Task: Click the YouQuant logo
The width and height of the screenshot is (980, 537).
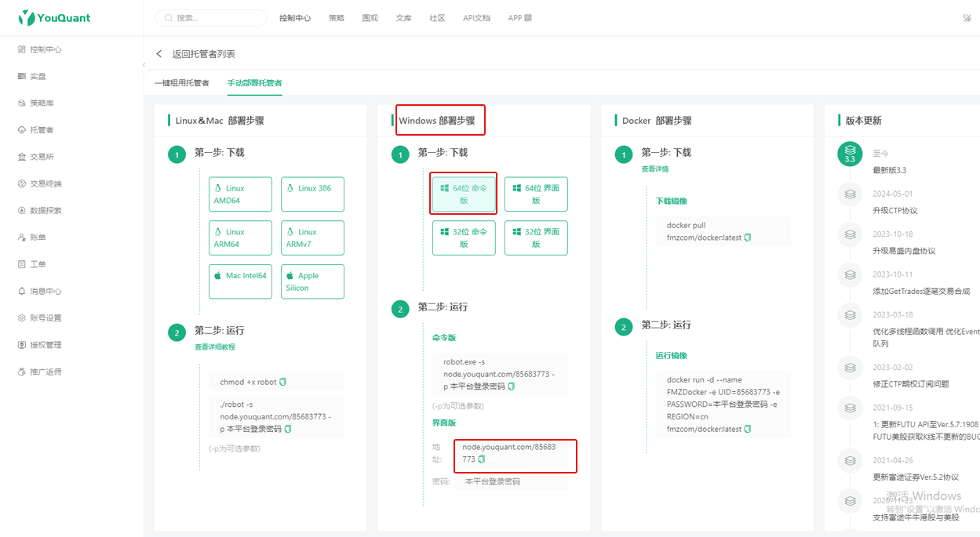Action: pos(54,17)
